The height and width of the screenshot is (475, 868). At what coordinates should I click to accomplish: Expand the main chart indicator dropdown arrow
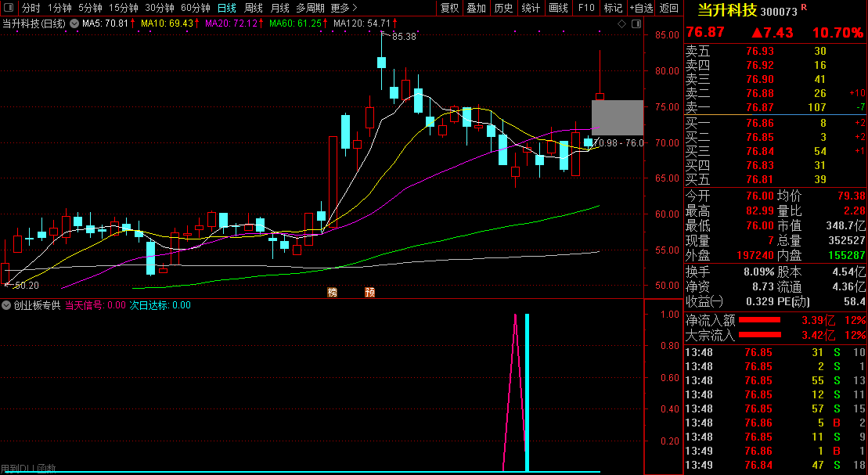[74, 23]
